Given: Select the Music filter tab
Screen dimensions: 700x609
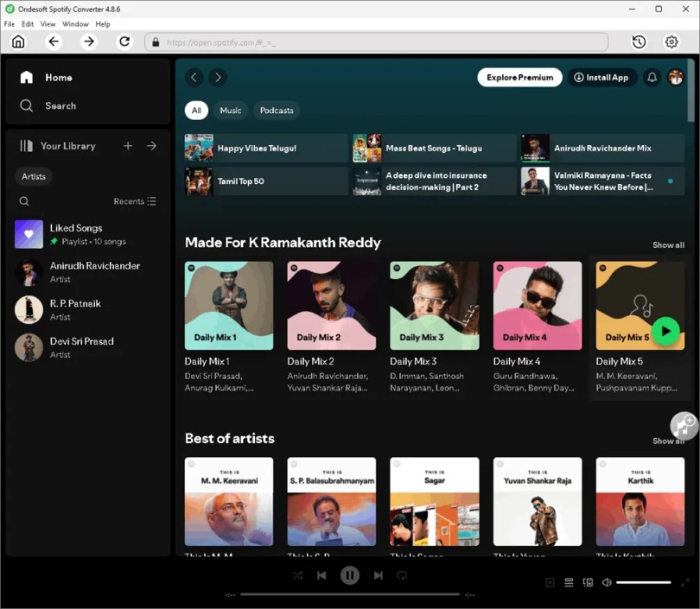Looking at the screenshot, I should pyautogui.click(x=231, y=111).
